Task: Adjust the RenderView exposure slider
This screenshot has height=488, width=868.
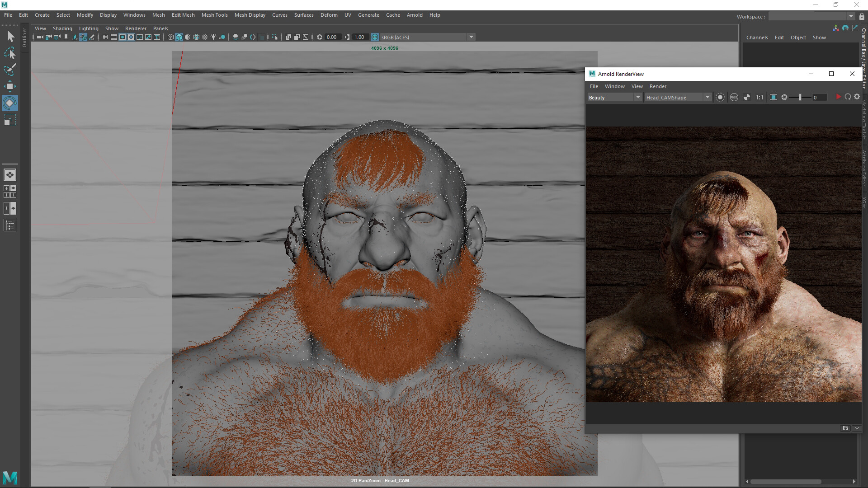Action: click(x=800, y=97)
